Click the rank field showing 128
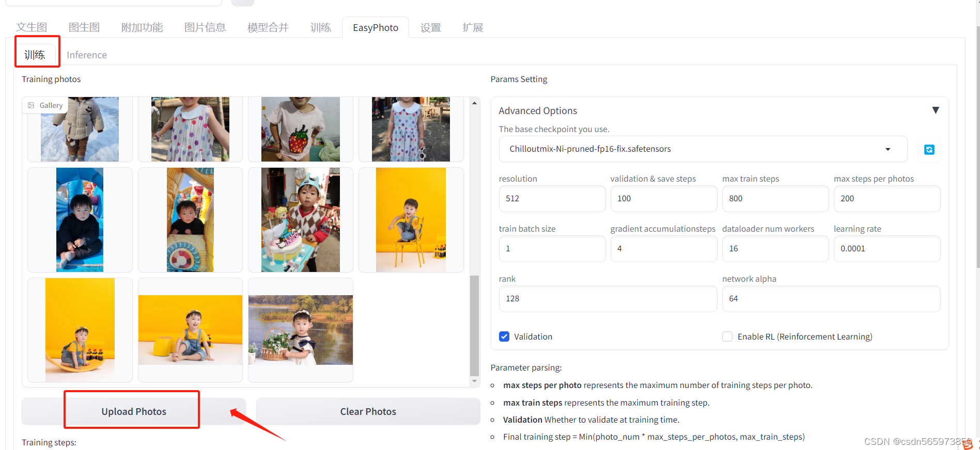980x450 pixels. 608,299
